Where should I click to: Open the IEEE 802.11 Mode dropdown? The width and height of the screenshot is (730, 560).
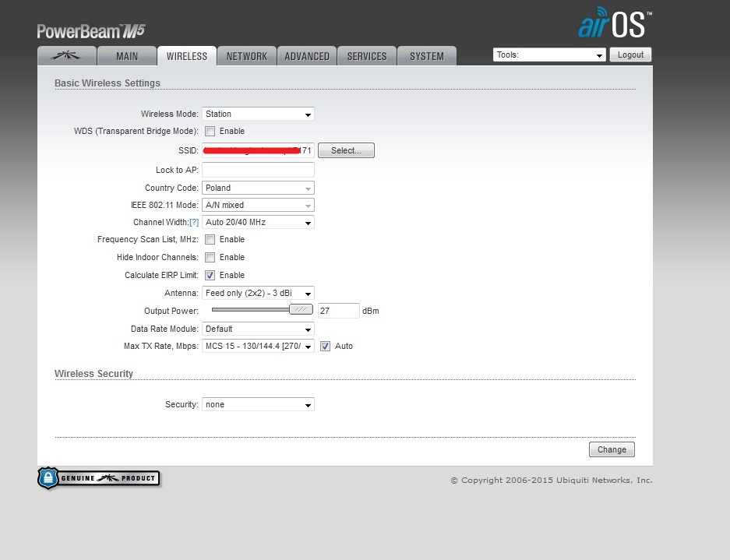point(258,206)
